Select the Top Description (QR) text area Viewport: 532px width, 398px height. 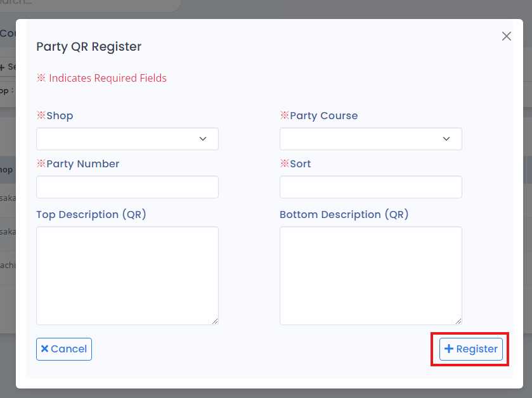coord(127,275)
